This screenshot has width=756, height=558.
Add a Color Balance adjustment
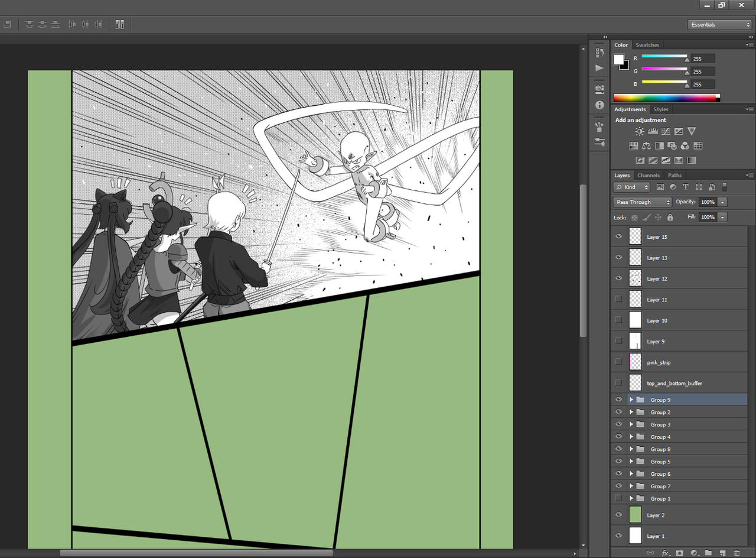tap(646, 146)
